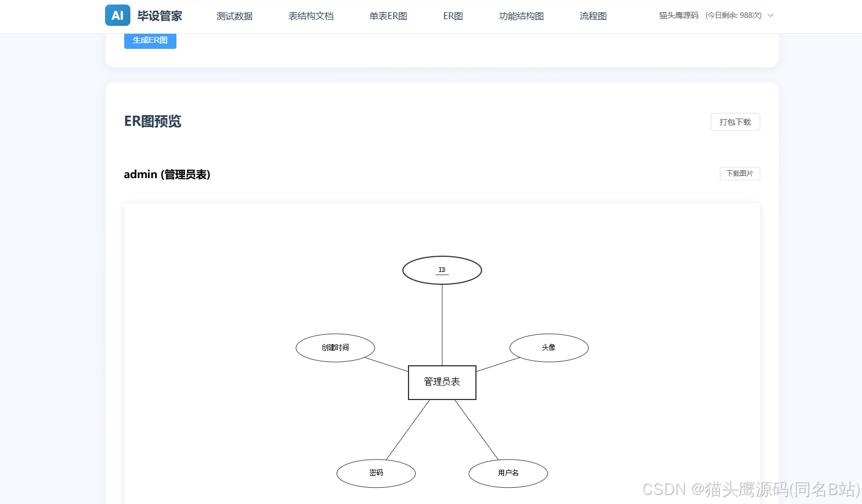Open the ER图 page
The image size is (862, 504).
tap(452, 16)
